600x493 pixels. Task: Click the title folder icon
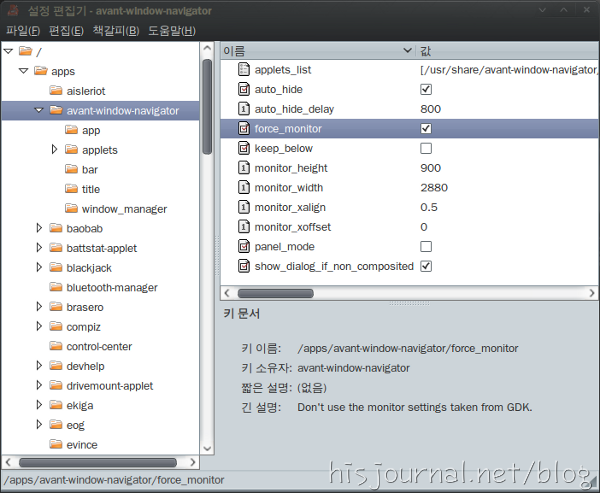[71, 189]
